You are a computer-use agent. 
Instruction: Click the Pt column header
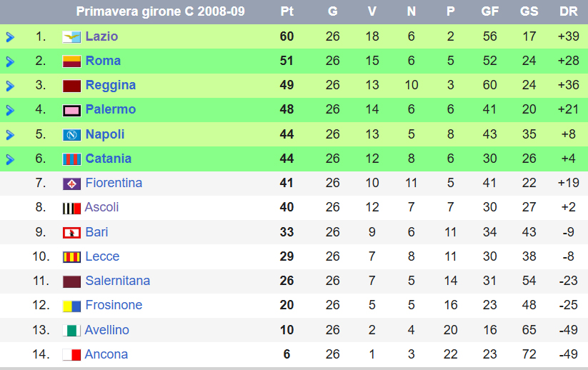click(x=287, y=11)
